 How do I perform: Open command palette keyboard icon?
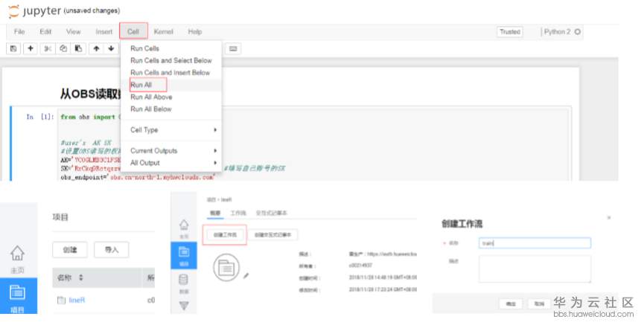pyautogui.click(x=233, y=49)
